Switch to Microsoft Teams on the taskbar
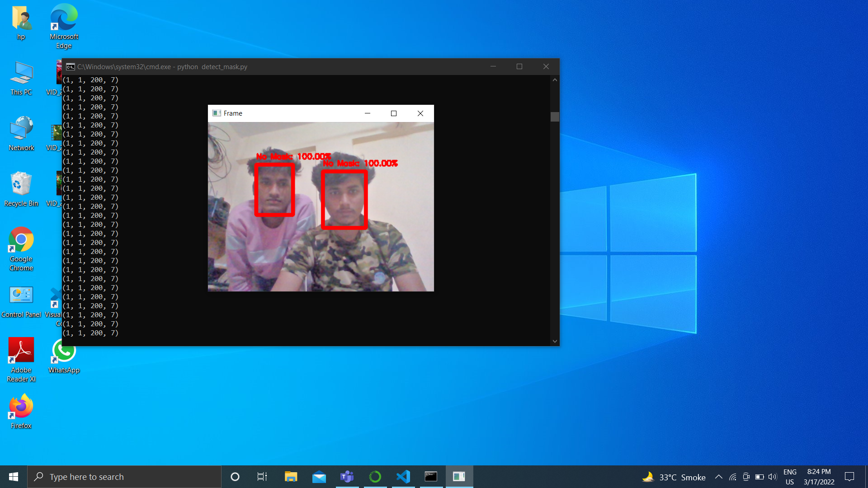The width and height of the screenshot is (868, 488). (x=347, y=477)
